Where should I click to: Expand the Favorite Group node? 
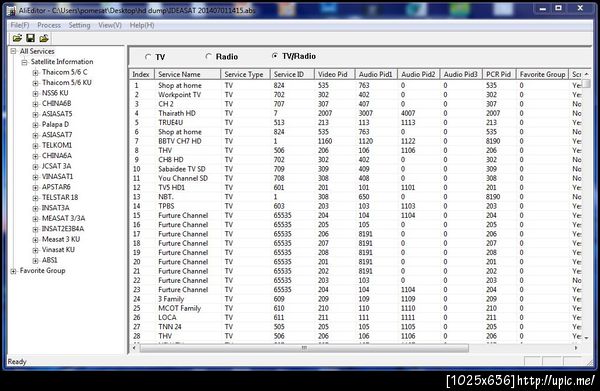pyautogui.click(x=13, y=271)
